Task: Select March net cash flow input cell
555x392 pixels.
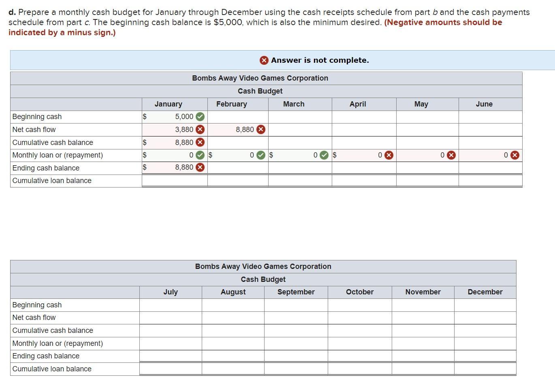Action: [300, 130]
